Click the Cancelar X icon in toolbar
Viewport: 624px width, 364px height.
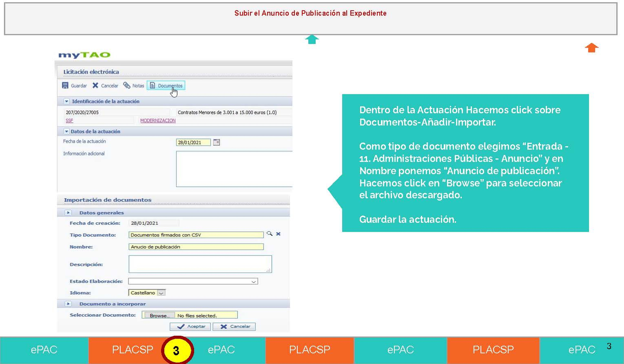point(95,86)
